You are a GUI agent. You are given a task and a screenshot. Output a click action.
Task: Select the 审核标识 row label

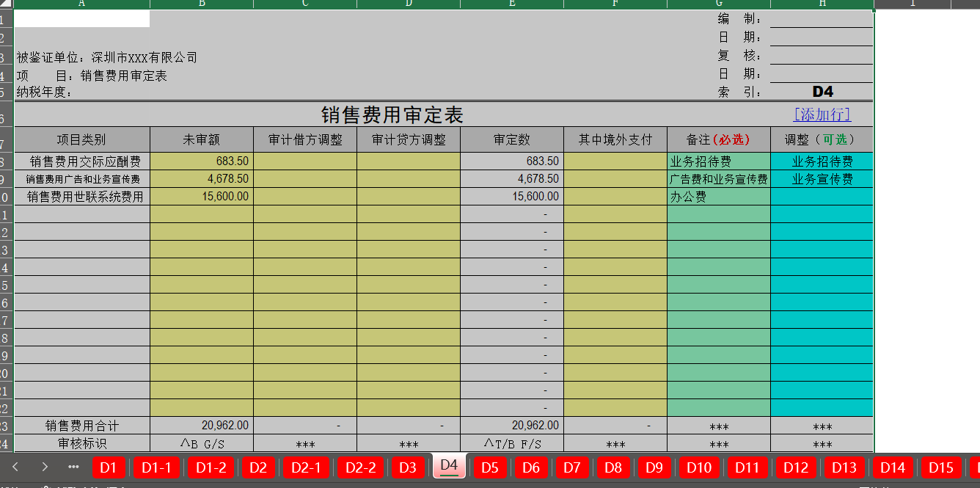82,443
